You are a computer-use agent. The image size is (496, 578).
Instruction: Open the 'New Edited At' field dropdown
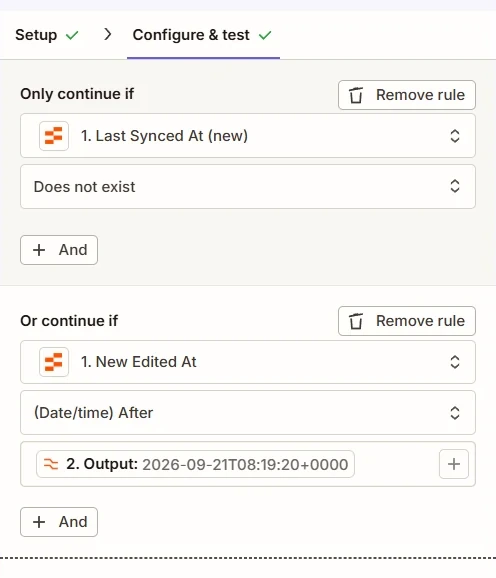248,362
